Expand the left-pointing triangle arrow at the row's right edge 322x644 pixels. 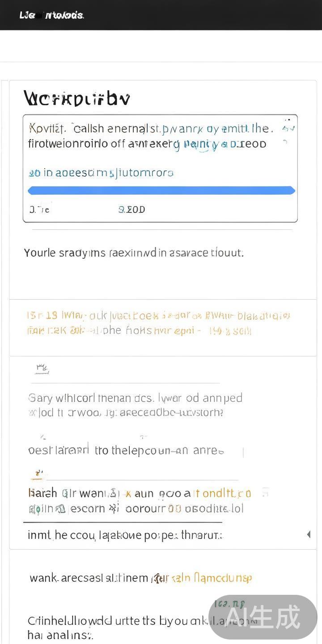tap(308, 534)
